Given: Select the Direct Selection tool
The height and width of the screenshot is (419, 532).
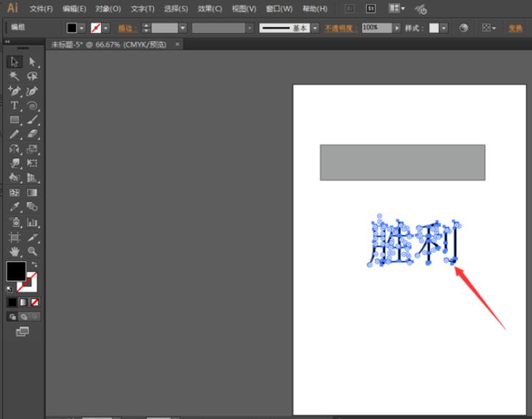Looking at the screenshot, I should [x=32, y=62].
